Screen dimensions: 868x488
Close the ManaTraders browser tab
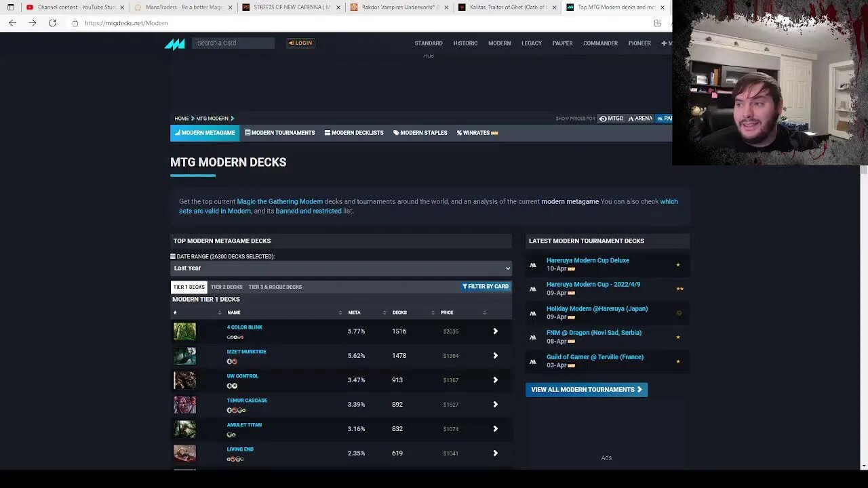tap(231, 7)
